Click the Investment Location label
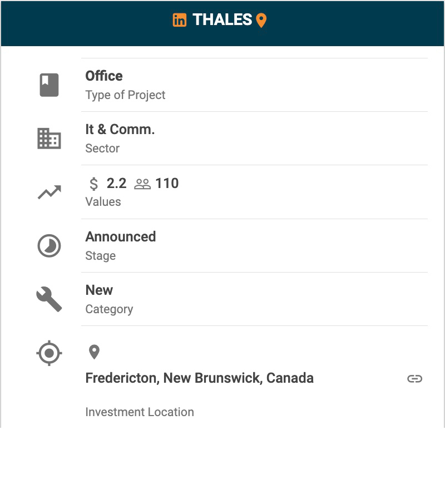 click(140, 412)
